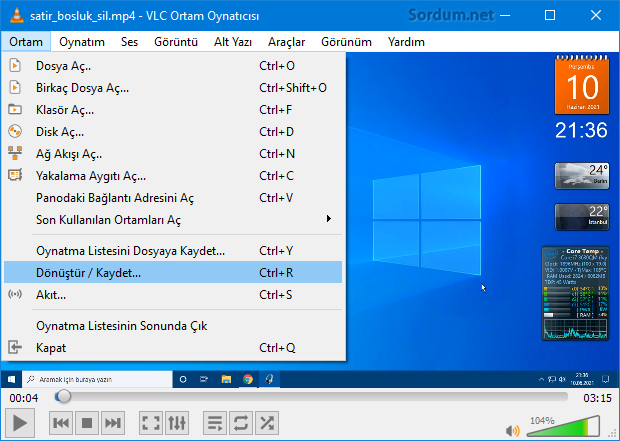Click elapsed time 00:04 label

click(24, 398)
